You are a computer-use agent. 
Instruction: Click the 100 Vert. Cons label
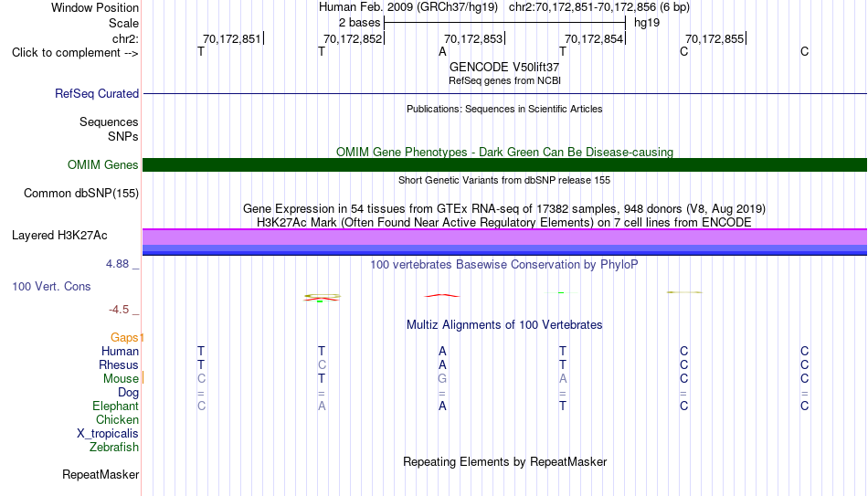(51, 286)
